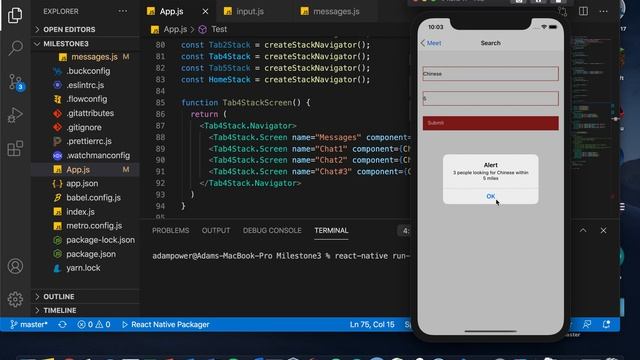Open the DEBUG CONSOLE panel tab
This screenshot has width=640, height=360.
tap(272, 231)
